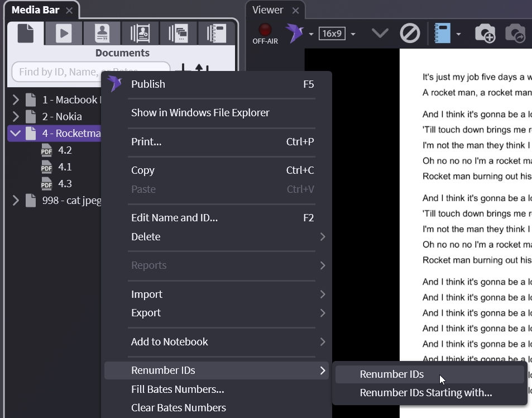532x418 pixels.
Task: Click the purple hummingbird publish icon in Viewer
Action: 294,34
